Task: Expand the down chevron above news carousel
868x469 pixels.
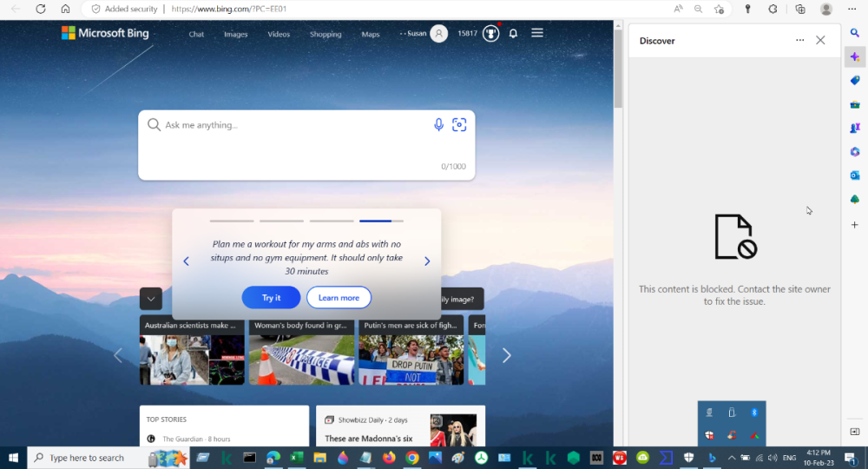Action: (x=151, y=299)
